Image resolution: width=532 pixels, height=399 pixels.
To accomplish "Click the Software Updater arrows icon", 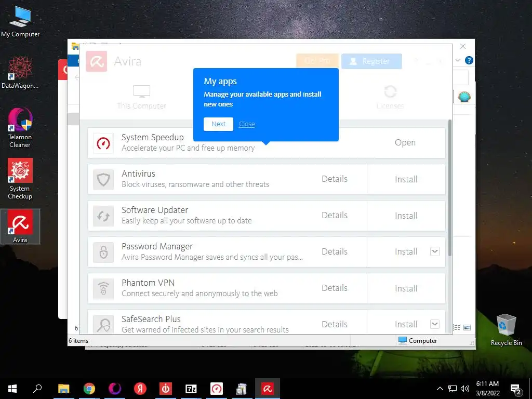I will (103, 216).
